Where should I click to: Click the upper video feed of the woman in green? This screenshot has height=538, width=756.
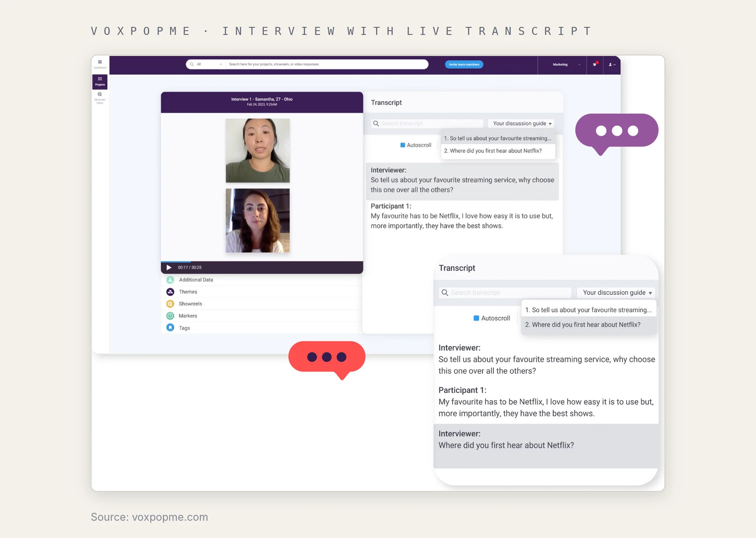[x=257, y=150]
